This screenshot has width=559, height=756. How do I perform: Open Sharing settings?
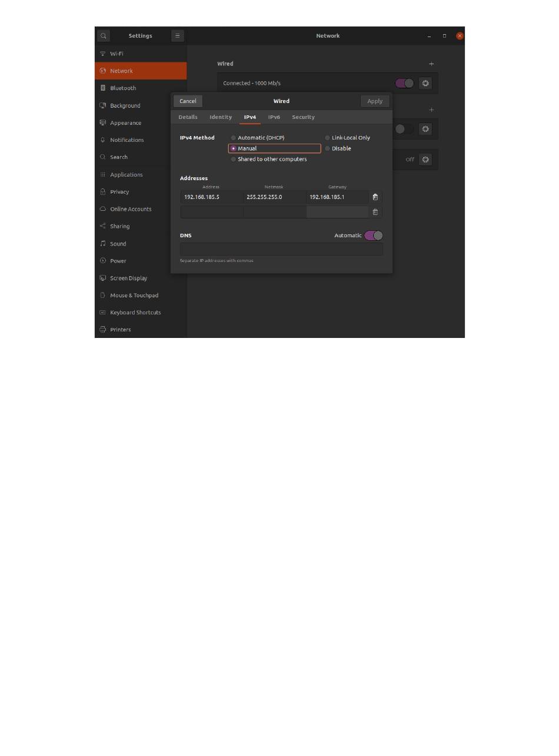(141, 226)
